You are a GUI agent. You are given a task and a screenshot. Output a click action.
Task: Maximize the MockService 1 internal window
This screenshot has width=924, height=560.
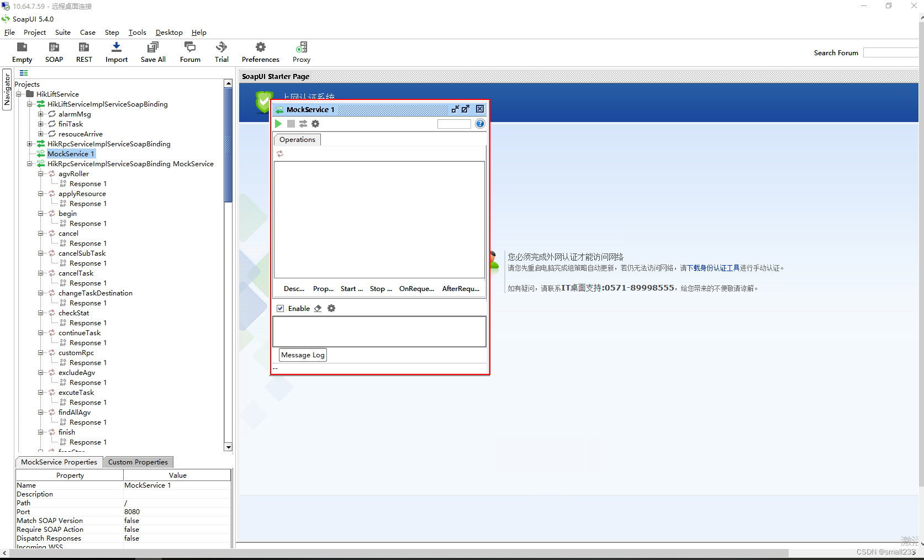click(x=466, y=109)
